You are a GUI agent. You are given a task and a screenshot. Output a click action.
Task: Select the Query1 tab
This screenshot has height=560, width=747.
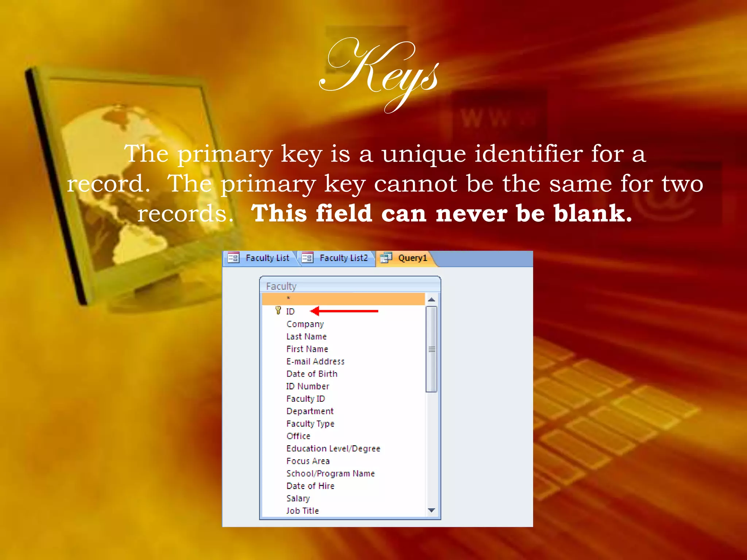click(x=412, y=258)
